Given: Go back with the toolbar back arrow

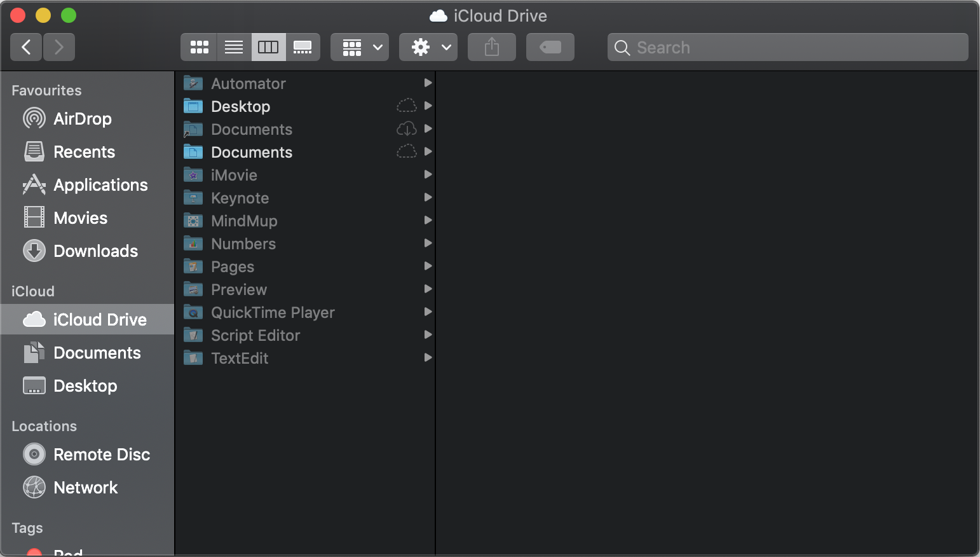Looking at the screenshot, I should pos(26,47).
